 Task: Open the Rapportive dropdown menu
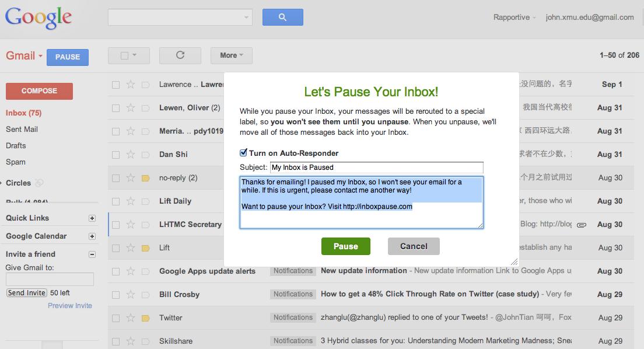point(514,18)
